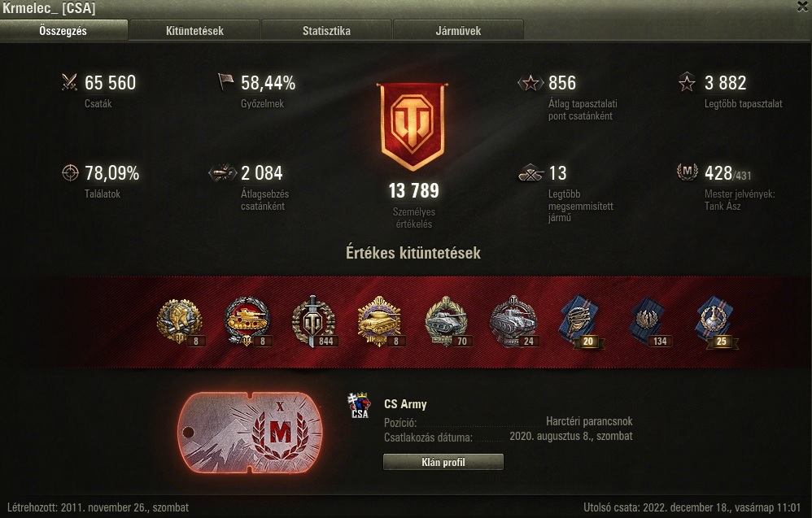The image size is (812, 518).
Task: Switch to the Kitüntetések tab
Action: (194, 31)
